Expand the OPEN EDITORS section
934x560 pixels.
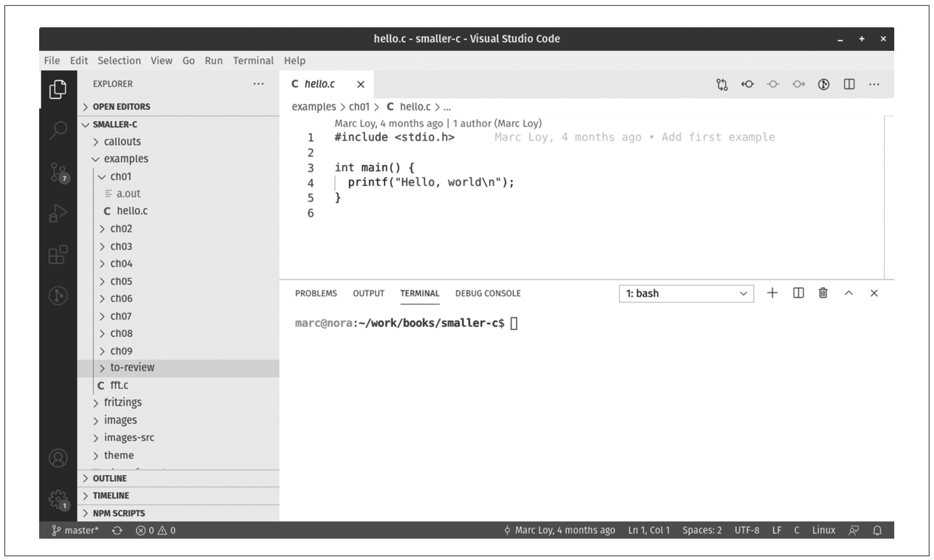(178, 107)
